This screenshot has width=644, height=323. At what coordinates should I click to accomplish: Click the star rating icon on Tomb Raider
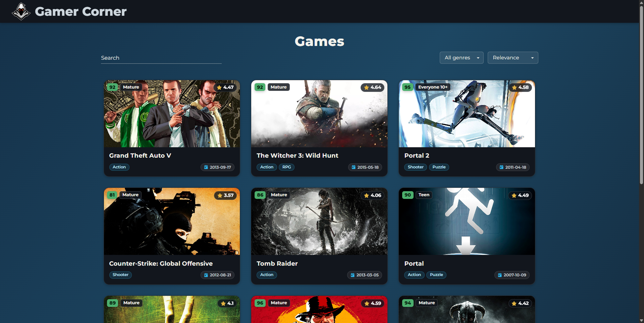coord(367,196)
